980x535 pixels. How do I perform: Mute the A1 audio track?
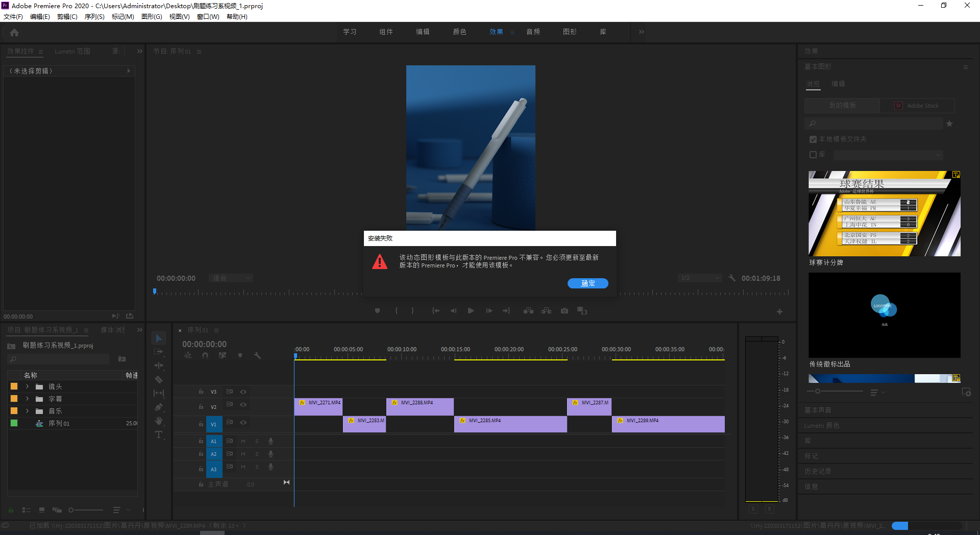pyautogui.click(x=243, y=441)
